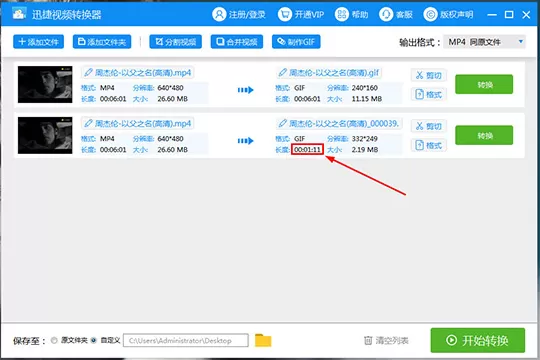This screenshot has height=360, width=540.
Task: Rename source file in first row via pencil icon
Action: (89, 73)
